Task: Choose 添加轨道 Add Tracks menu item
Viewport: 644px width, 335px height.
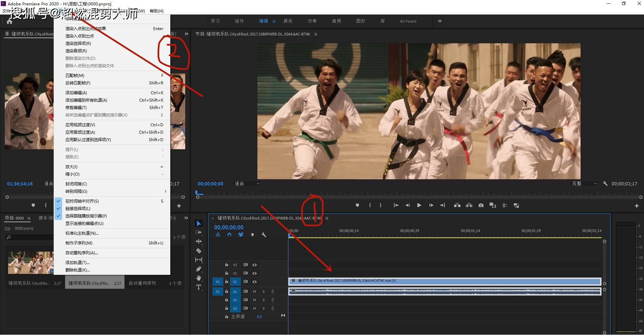Action: [x=112, y=263]
